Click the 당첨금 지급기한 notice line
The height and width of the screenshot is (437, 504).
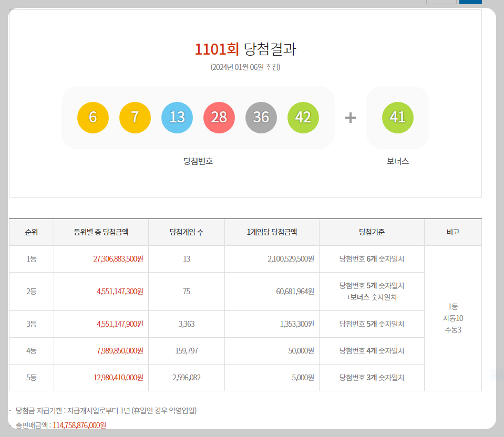[x=106, y=410]
